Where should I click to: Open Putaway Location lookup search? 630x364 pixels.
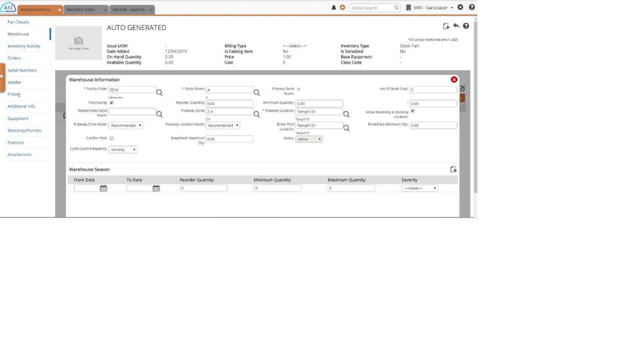coord(346,114)
